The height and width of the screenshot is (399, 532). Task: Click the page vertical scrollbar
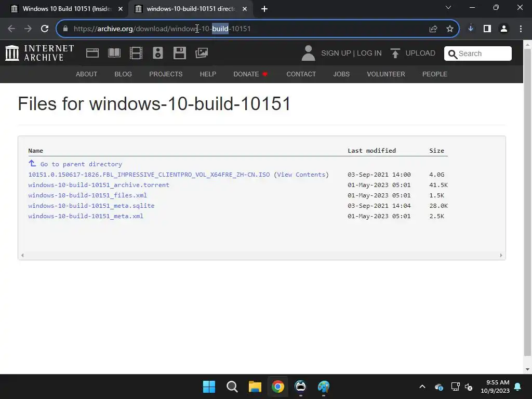[527, 202]
